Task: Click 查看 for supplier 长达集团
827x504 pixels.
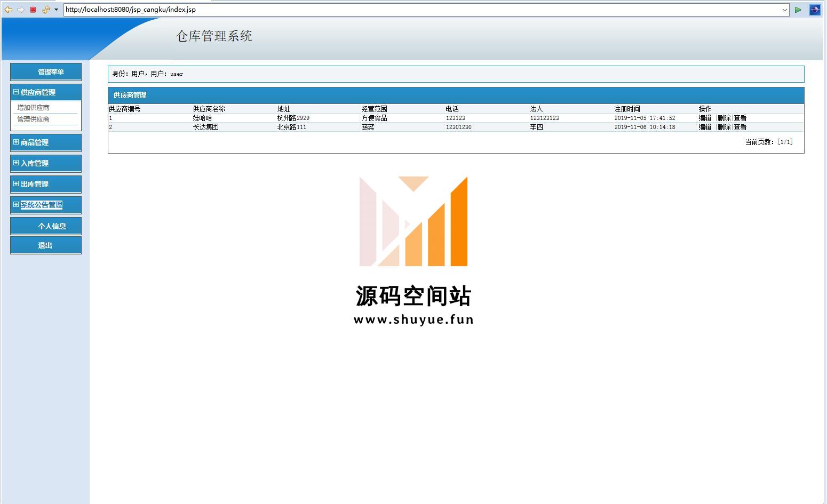Action: [740, 127]
